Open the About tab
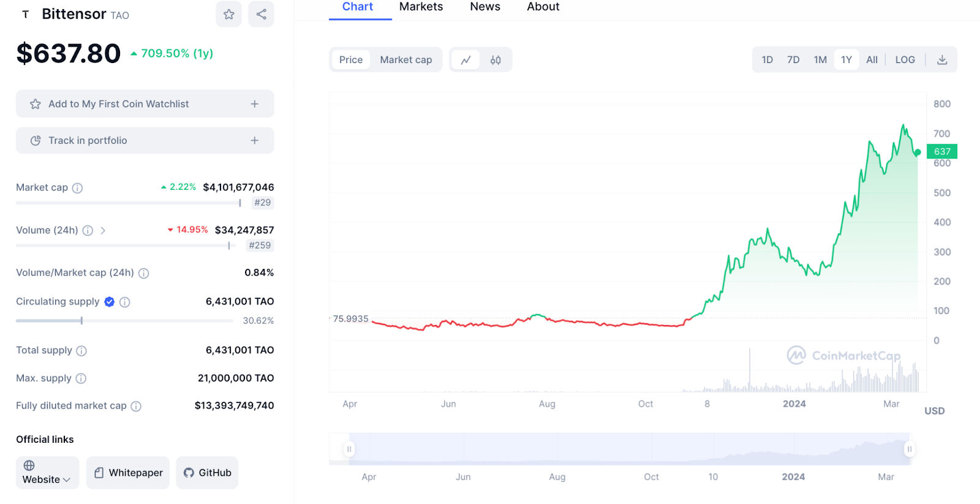This screenshot has width=980, height=504. pos(543,7)
